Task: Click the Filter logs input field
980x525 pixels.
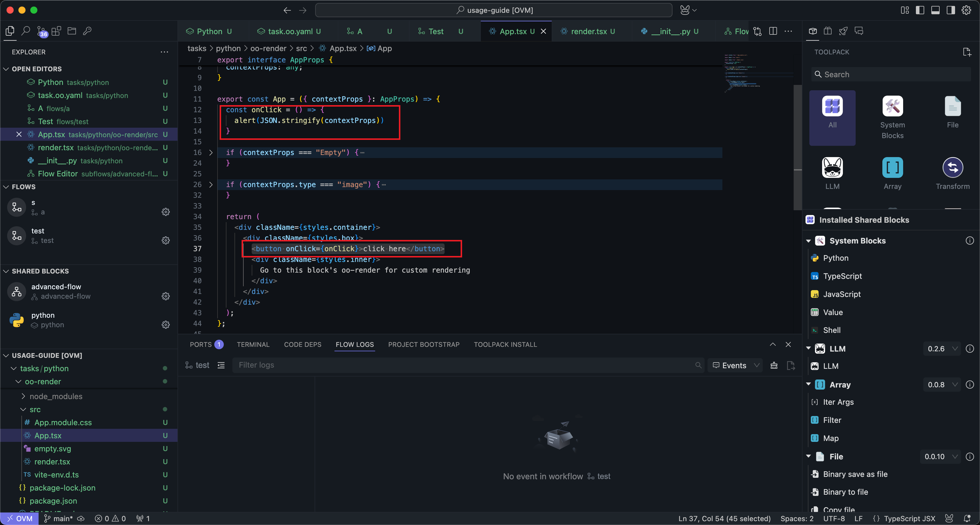Action: click(x=464, y=365)
